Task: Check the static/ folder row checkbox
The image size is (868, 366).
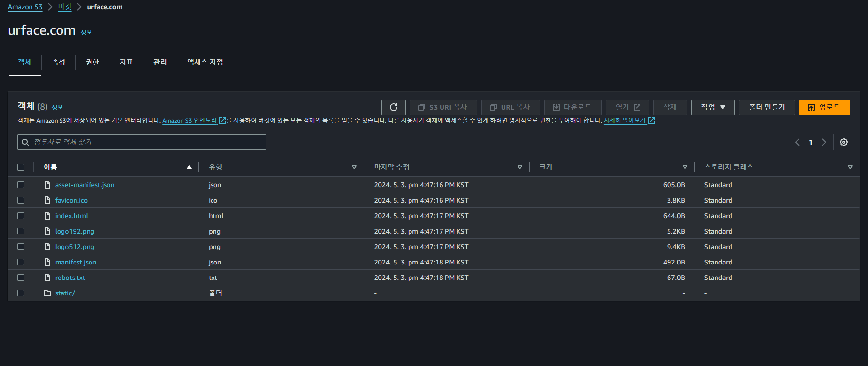Action: tap(21, 293)
